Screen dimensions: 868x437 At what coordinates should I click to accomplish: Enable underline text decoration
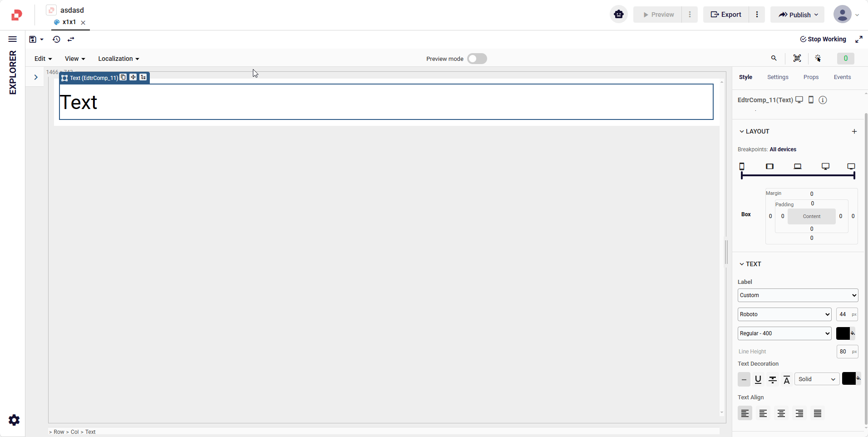[x=758, y=379]
